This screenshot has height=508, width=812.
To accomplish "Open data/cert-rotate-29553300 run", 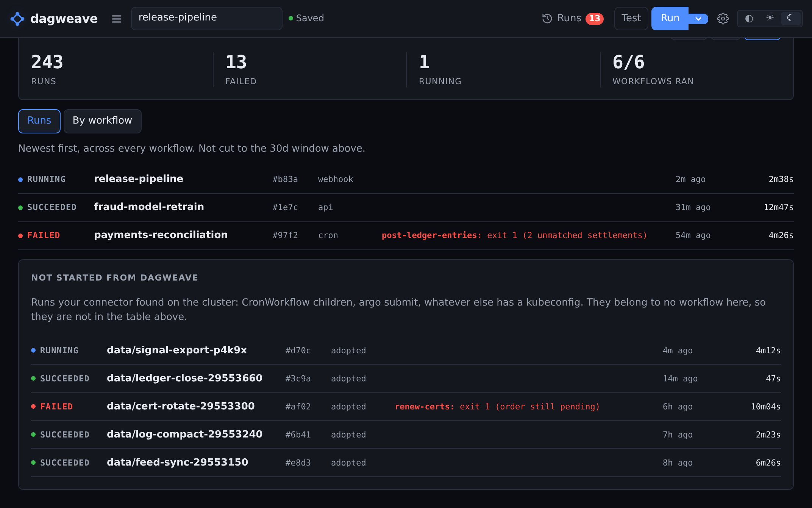I will 406,407.
